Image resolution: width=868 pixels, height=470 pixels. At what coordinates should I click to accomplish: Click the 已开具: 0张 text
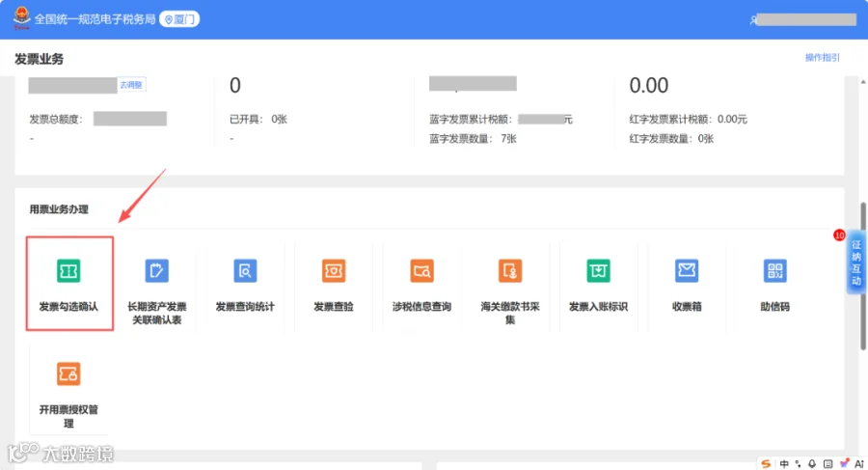coord(258,119)
